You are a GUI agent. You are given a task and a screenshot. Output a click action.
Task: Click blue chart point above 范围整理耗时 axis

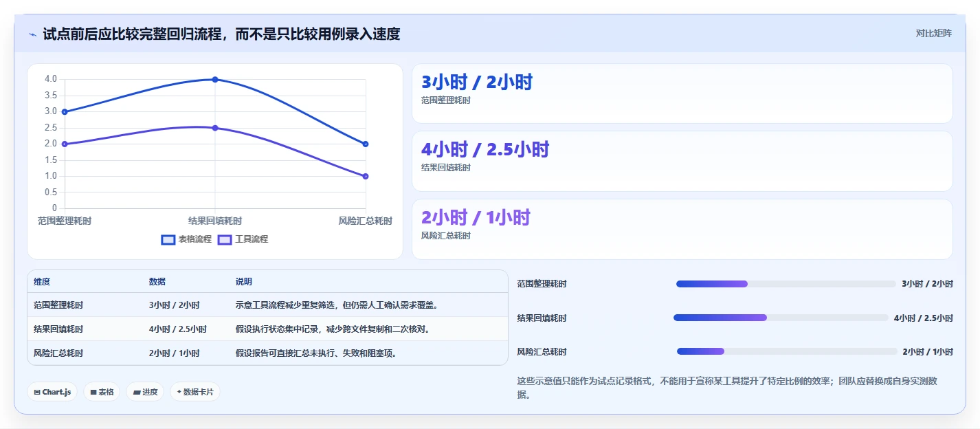pos(65,111)
